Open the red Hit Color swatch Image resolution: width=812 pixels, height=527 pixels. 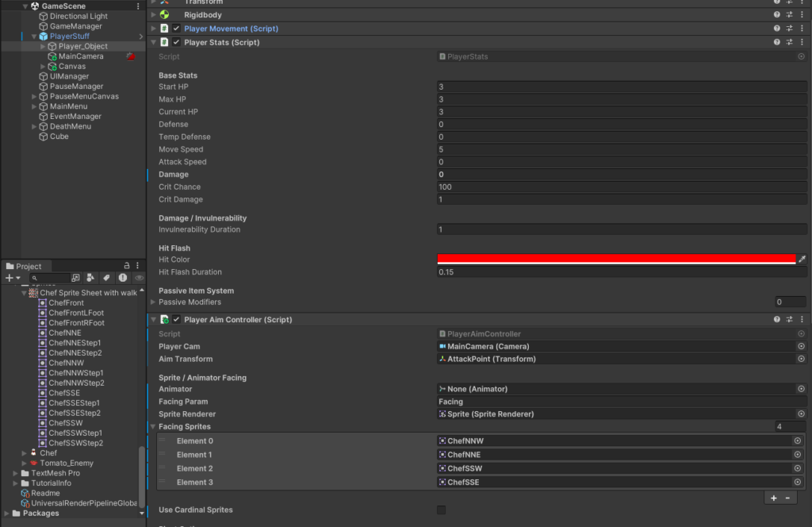point(615,259)
